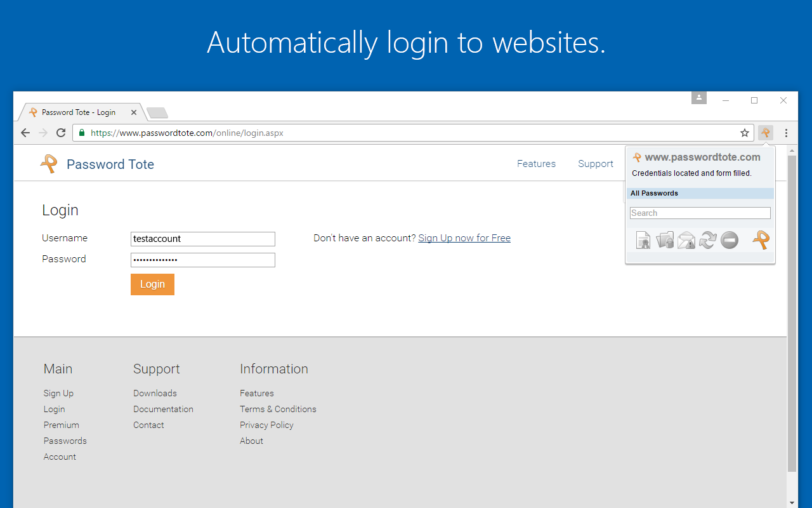Open Features in the top navigation
This screenshot has width=812, height=508.
[536, 164]
